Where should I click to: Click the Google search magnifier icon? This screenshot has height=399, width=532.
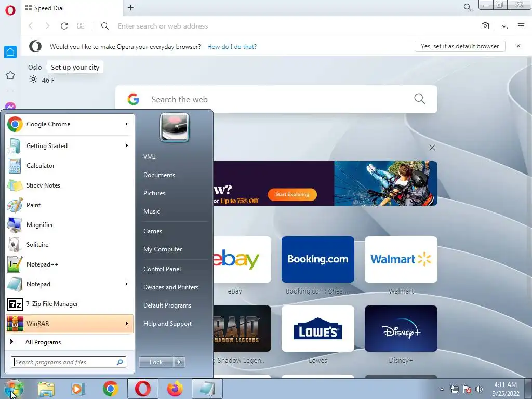420,99
